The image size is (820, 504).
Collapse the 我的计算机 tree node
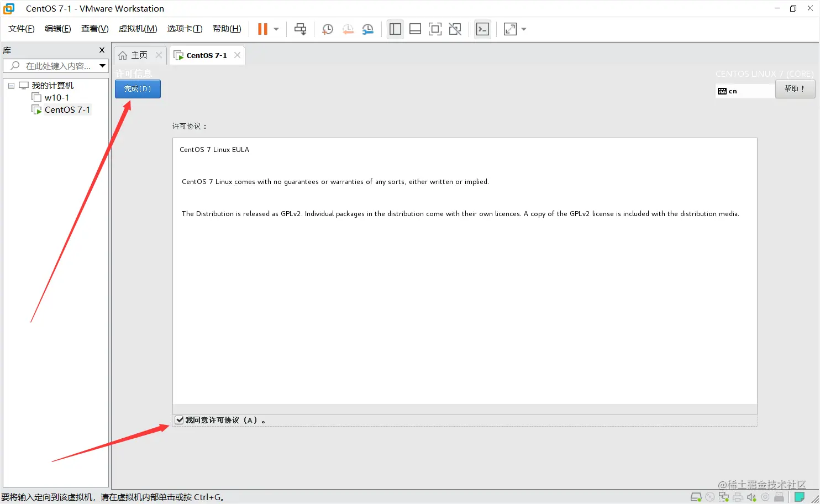(x=11, y=86)
